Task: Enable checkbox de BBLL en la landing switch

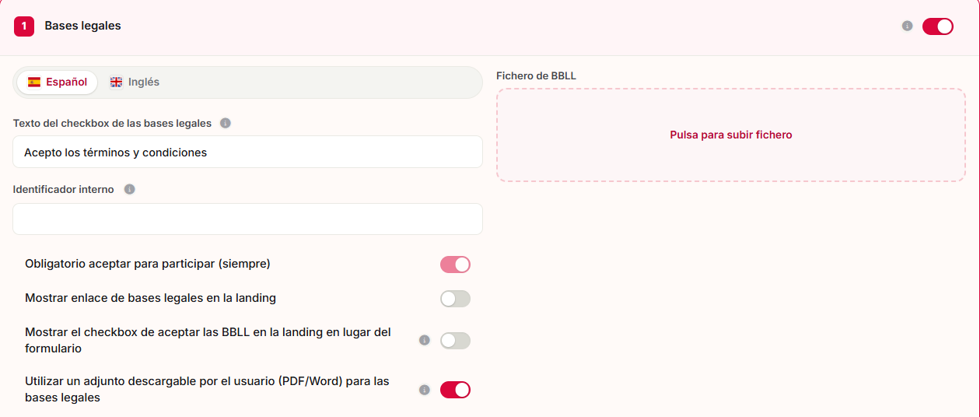Action: [x=456, y=341]
